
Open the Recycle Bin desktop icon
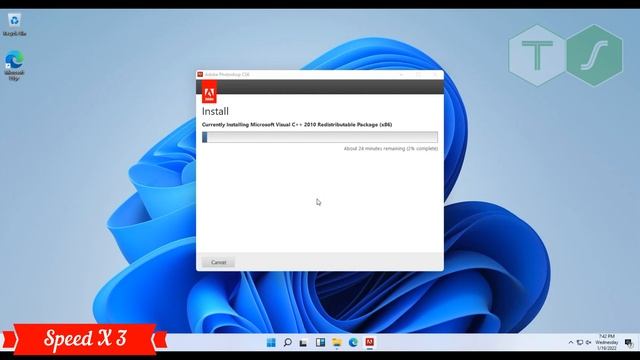(x=14, y=25)
